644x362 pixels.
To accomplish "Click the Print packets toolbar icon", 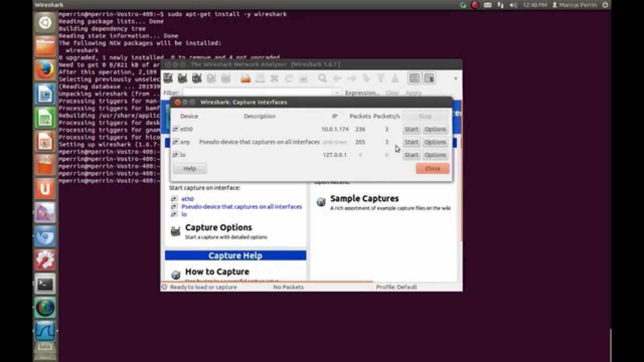I will tap(303, 78).
